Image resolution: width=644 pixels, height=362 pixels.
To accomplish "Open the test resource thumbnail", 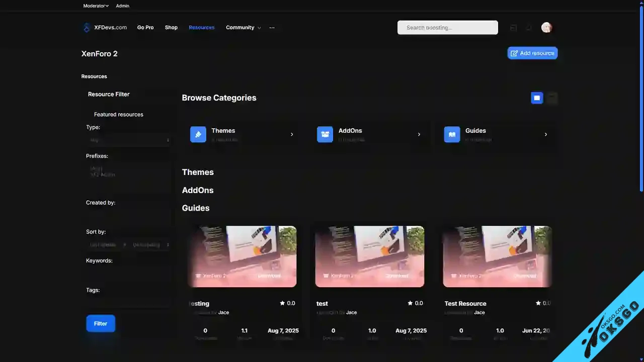I will (x=370, y=256).
